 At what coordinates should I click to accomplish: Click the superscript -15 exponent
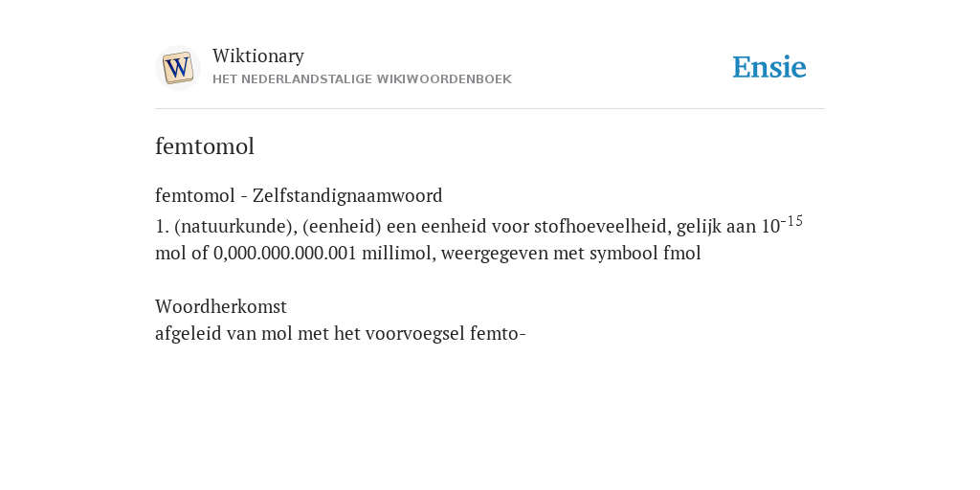pyautogui.click(x=791, y=221)
